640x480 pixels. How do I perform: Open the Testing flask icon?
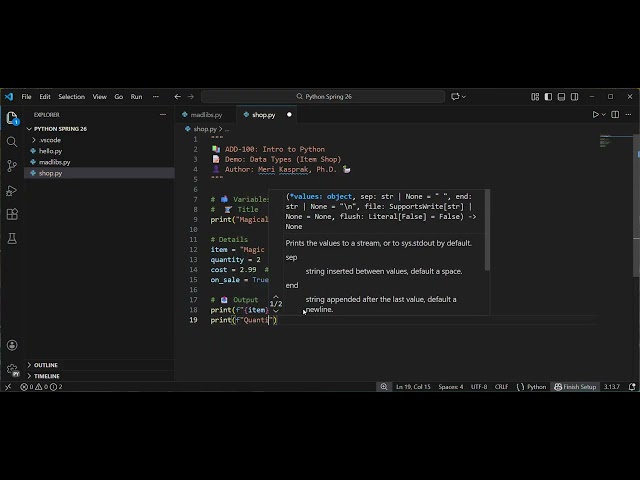coord(12,238)
